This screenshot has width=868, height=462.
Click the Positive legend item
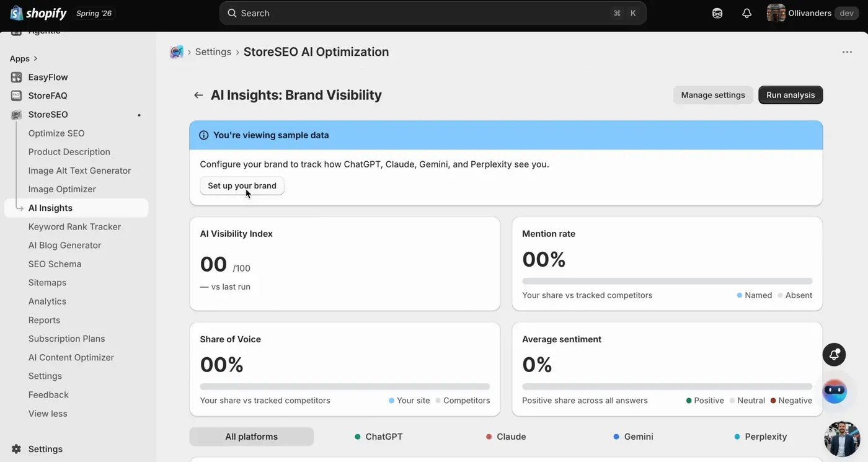click(705, 401)
